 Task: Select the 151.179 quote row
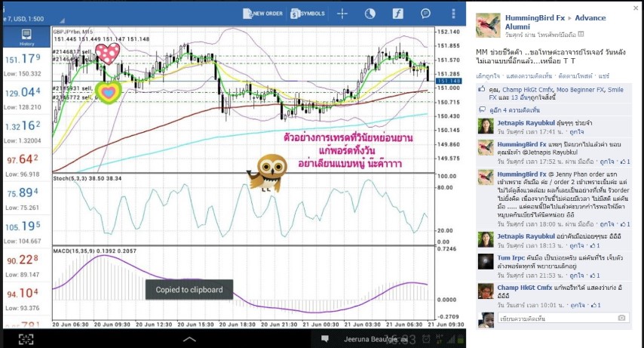(26, 64)
